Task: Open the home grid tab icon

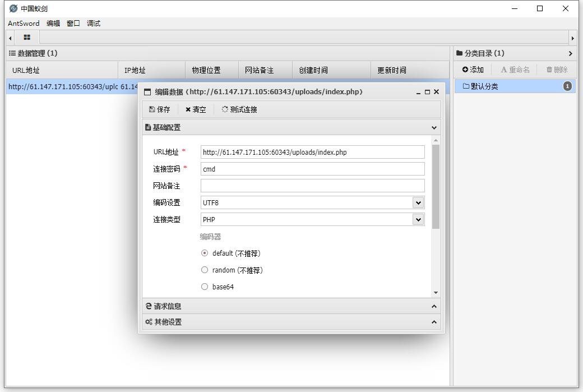Action: (27, 37)
